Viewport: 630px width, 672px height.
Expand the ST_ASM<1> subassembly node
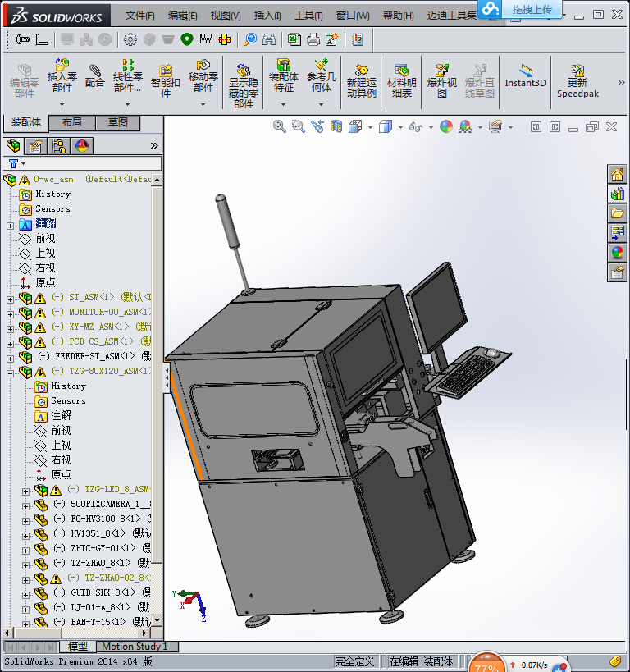(10, 298)
